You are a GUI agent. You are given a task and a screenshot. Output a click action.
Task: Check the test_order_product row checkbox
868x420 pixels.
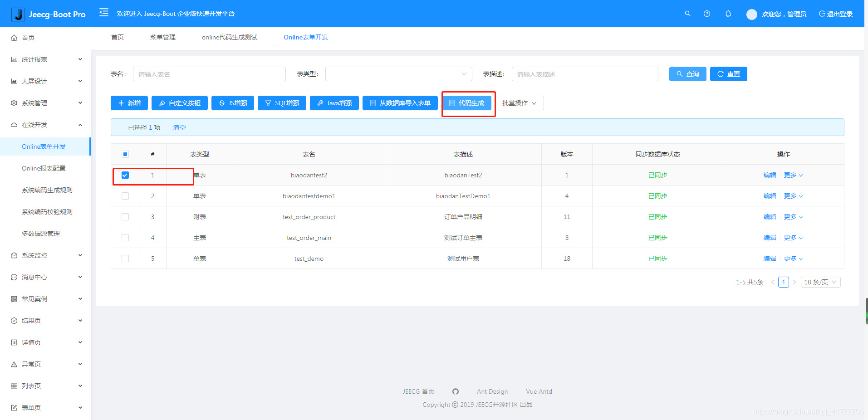(x=125, y=217)
